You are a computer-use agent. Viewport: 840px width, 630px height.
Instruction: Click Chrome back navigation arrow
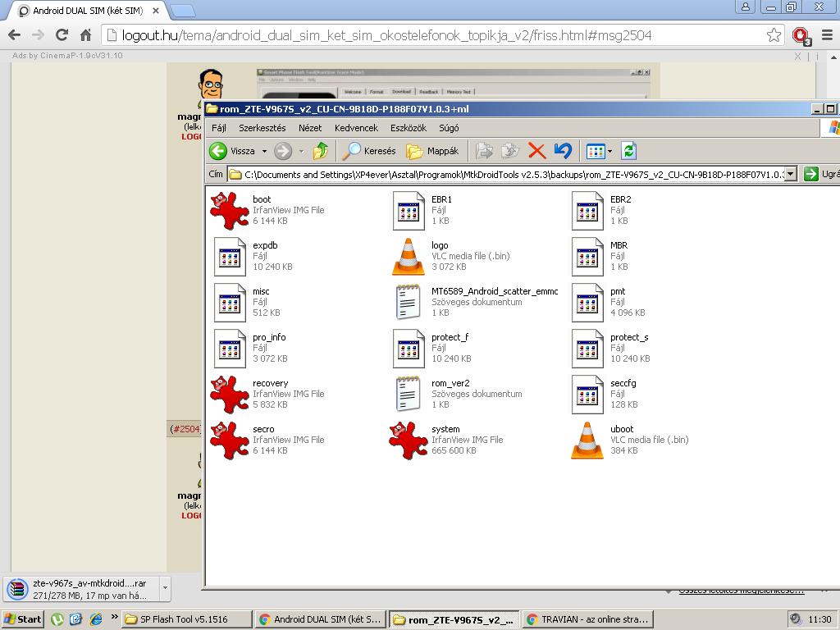coord(15,35)
